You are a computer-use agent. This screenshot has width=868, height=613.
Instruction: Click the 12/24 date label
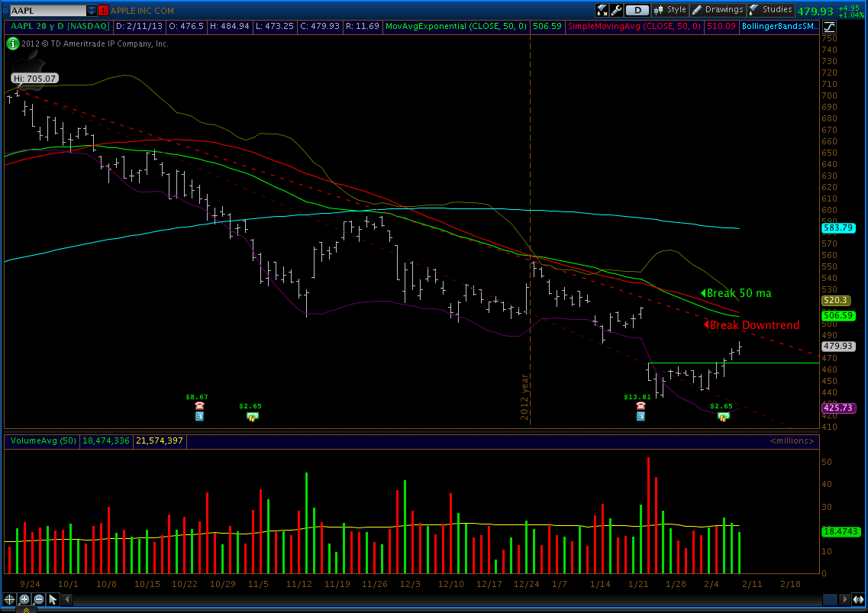(526, 584)
